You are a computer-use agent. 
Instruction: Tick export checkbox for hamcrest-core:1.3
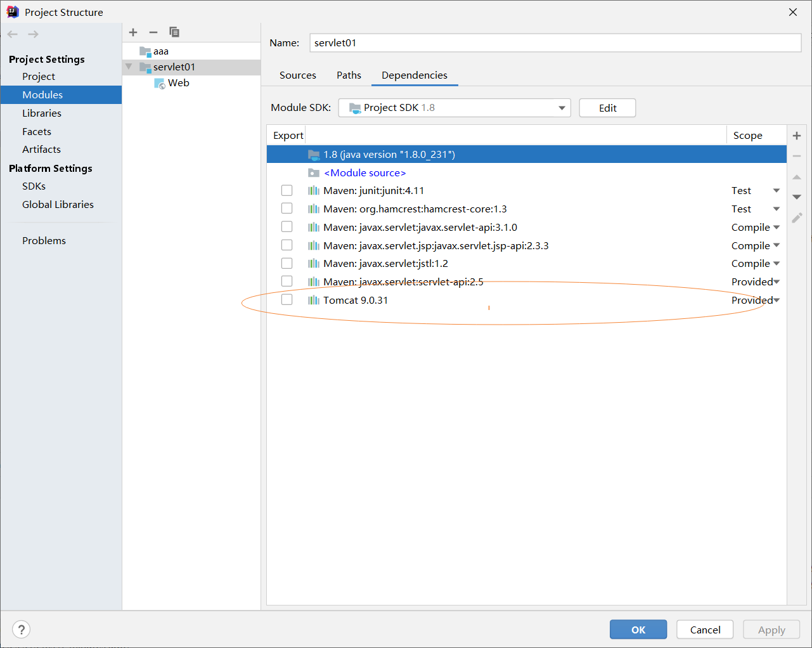tap(287, 209)
